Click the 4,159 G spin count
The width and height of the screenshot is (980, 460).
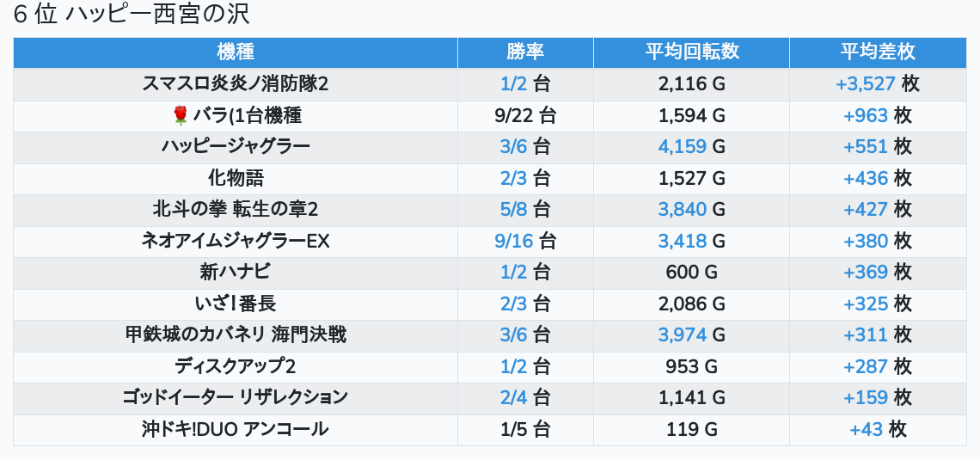click(691, 147)
